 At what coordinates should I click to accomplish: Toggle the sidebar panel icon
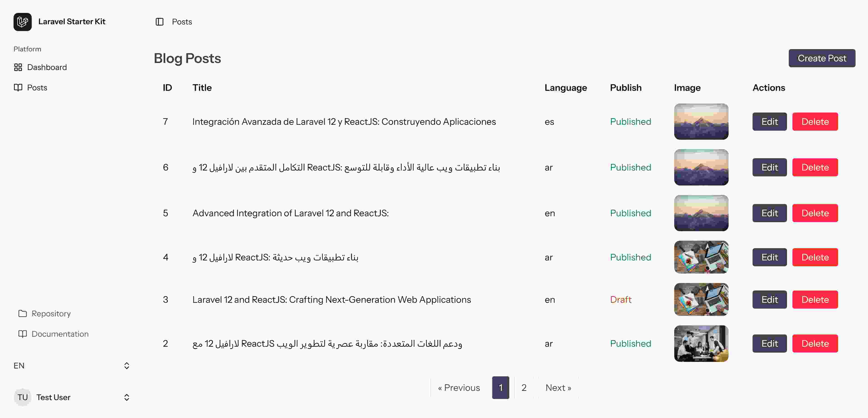pos(159,22)
